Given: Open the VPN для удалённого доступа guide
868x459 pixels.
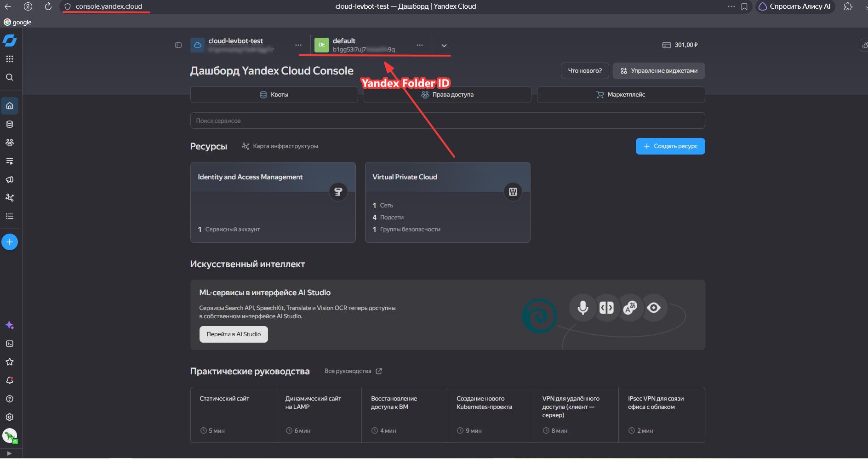Looking at the screenshot, I should [x=576, y=415].
